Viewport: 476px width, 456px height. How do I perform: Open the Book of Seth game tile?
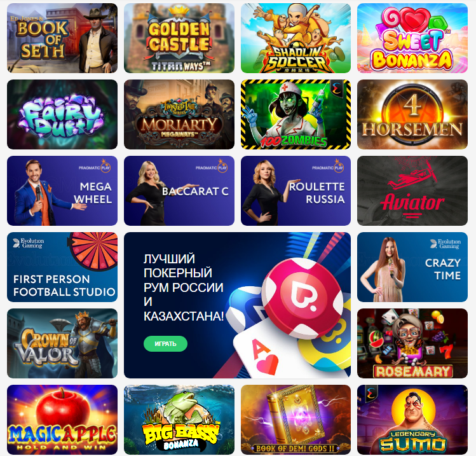[62, 38]
